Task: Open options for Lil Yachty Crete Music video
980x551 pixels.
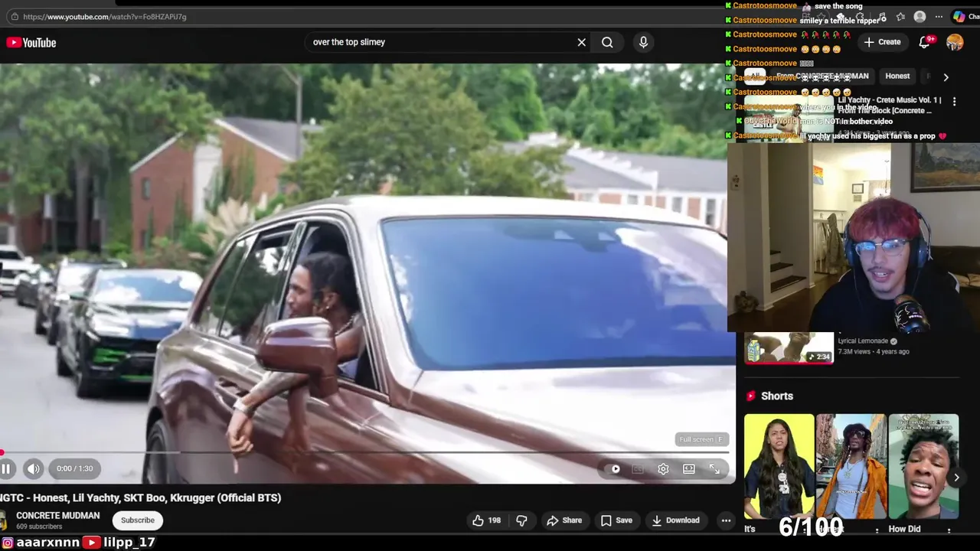Action: point(954,101)
